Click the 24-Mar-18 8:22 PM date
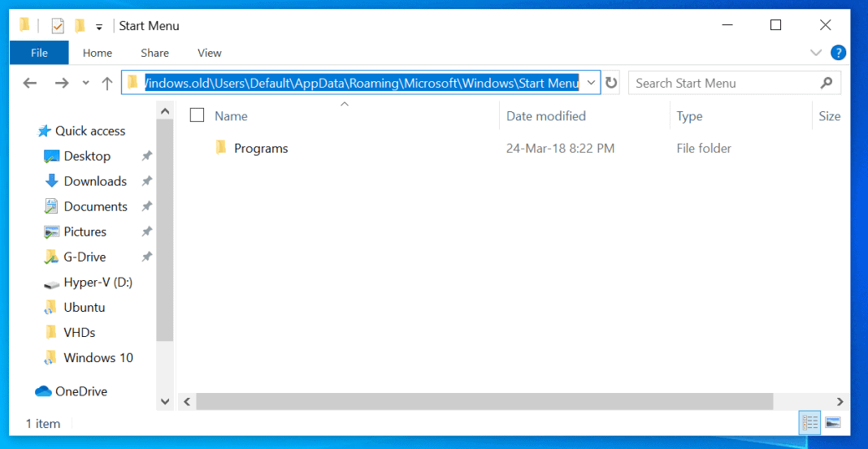 560,149
